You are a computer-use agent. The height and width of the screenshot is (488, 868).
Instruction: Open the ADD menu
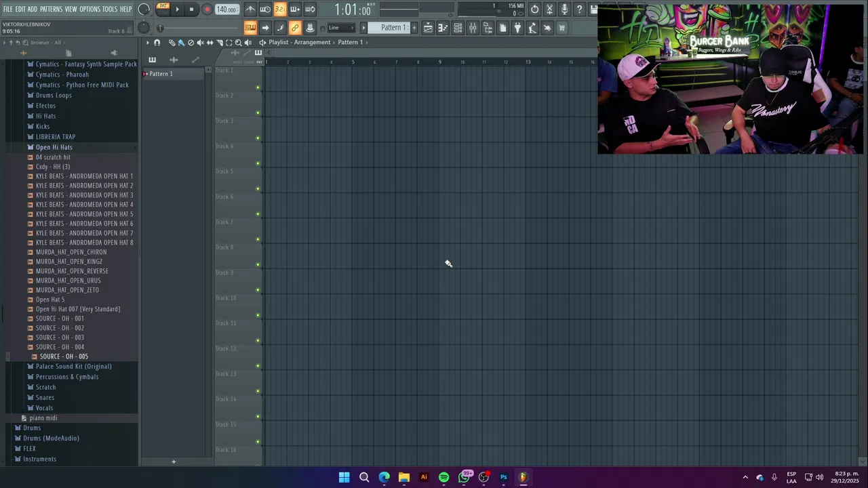[x=33, y=9]
